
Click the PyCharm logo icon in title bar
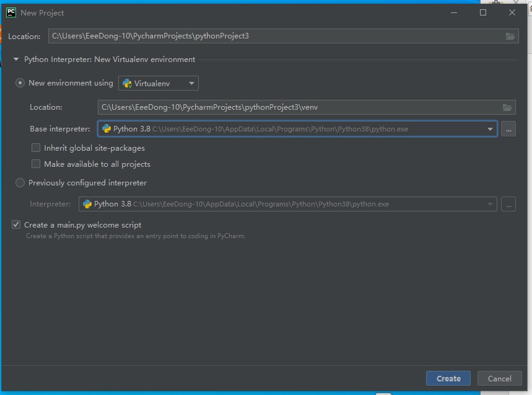click(11, 12)
